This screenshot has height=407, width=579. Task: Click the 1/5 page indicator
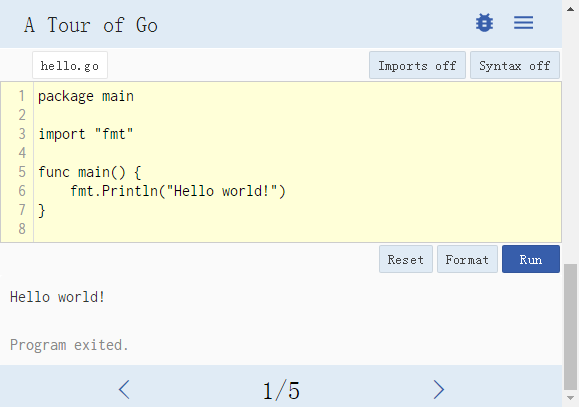(x=281, y=391)
